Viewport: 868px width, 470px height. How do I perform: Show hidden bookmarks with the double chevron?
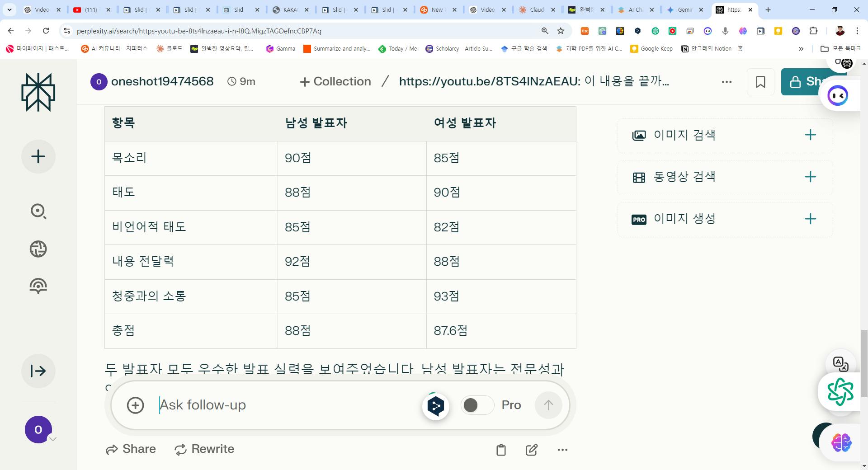[801, 49]
